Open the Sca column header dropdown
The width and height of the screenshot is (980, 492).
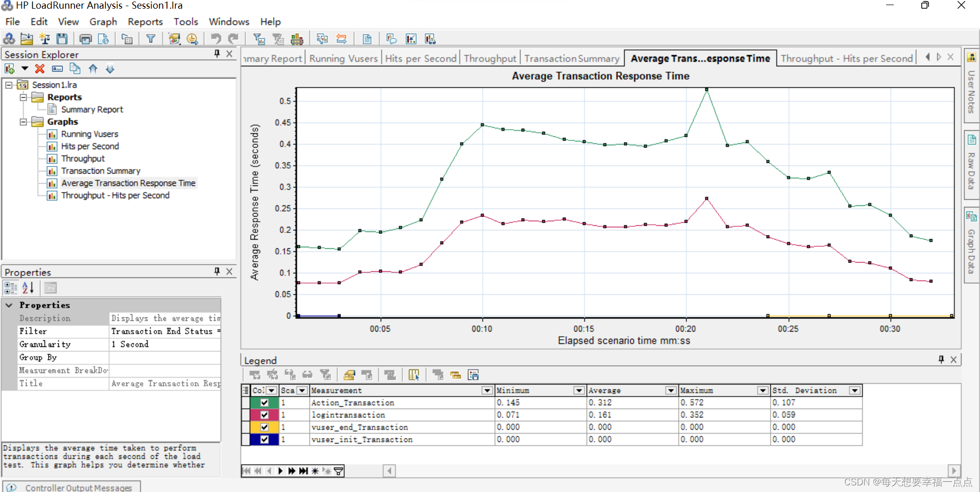click(302, 390)
